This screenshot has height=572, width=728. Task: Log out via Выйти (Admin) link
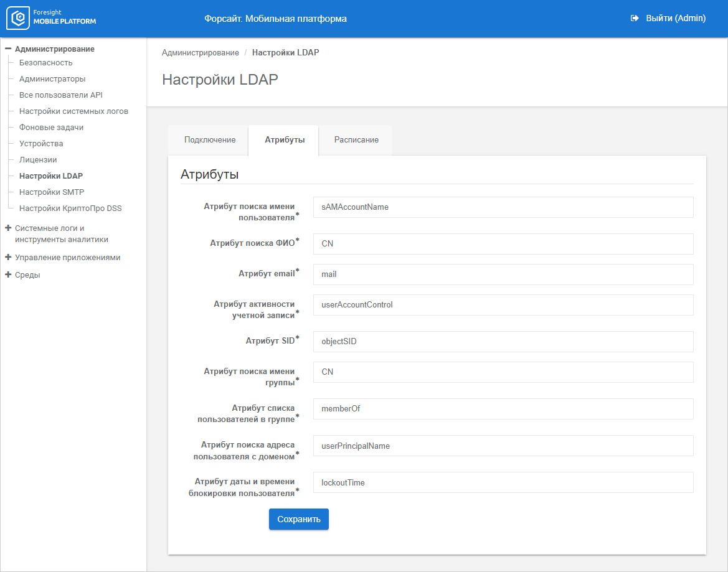coord(675,19)
